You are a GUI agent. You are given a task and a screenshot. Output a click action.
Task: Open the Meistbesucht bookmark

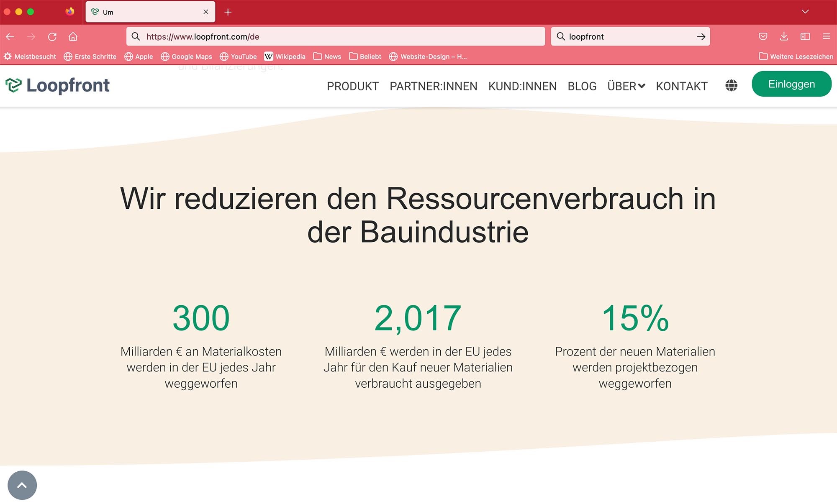30,56
